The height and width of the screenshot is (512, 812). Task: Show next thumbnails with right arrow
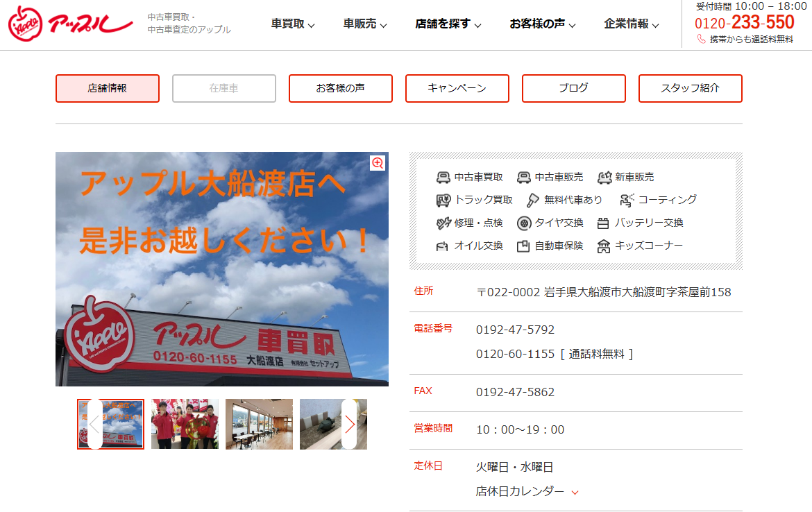tap(349, 424)
